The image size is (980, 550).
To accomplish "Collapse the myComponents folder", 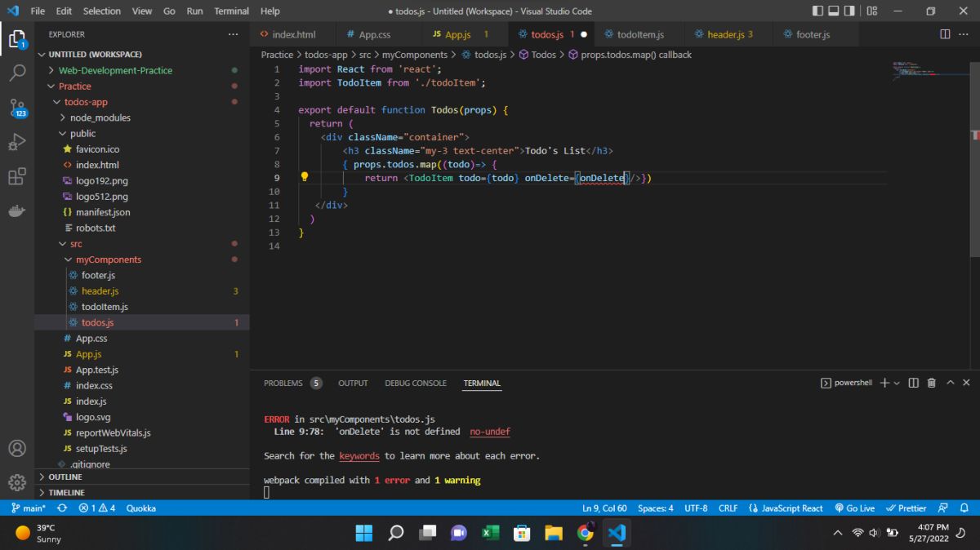I will pos(69,259).
